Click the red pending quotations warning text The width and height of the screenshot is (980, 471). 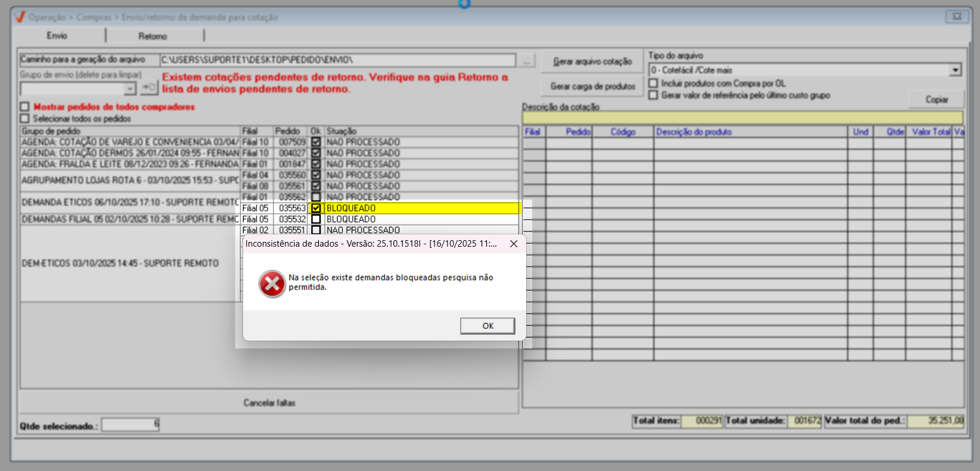pos(335,83)
